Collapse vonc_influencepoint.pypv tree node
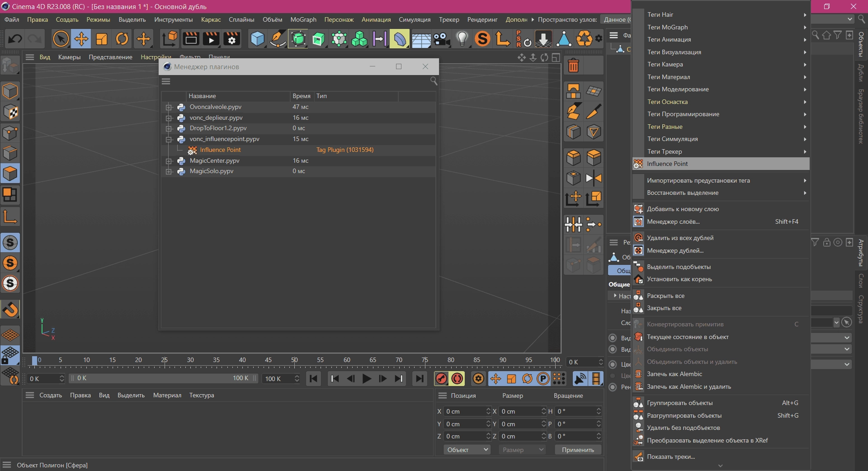 pos(169,139)
